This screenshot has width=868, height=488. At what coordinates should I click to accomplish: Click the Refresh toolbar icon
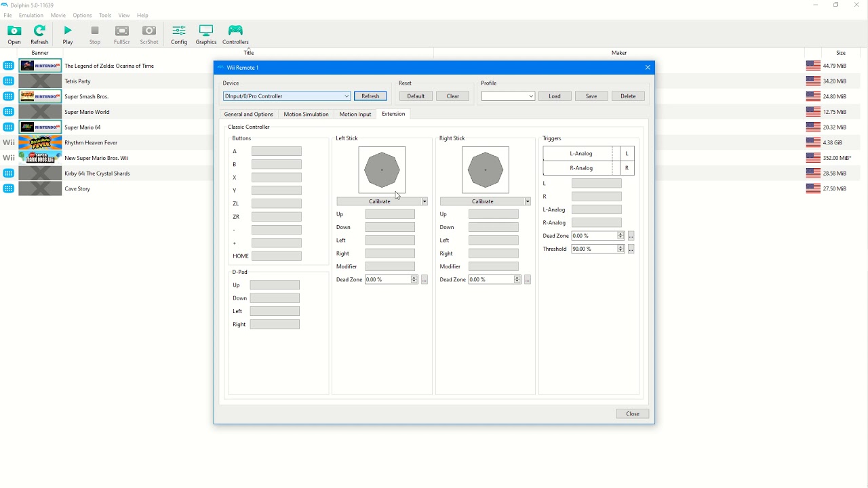(40, 35)
